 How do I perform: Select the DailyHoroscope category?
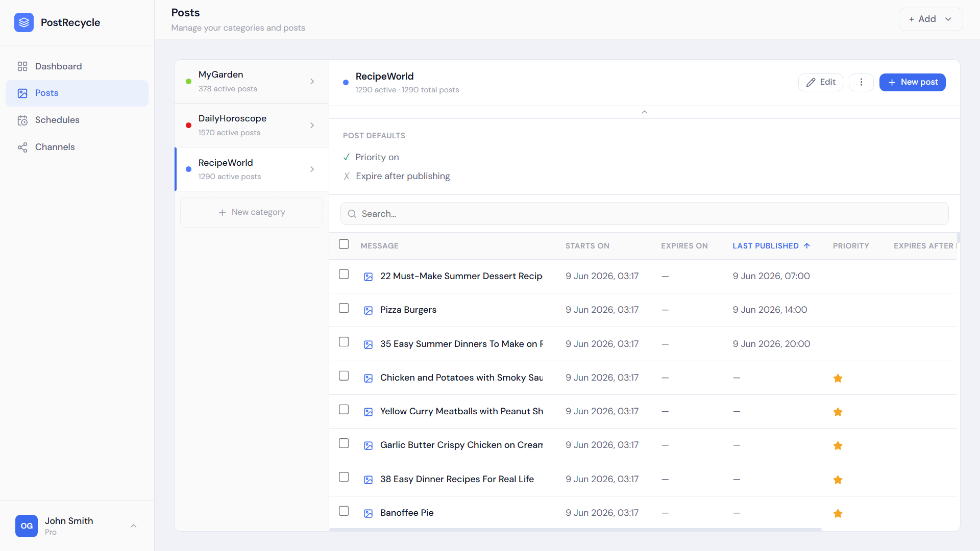(252, 126)
